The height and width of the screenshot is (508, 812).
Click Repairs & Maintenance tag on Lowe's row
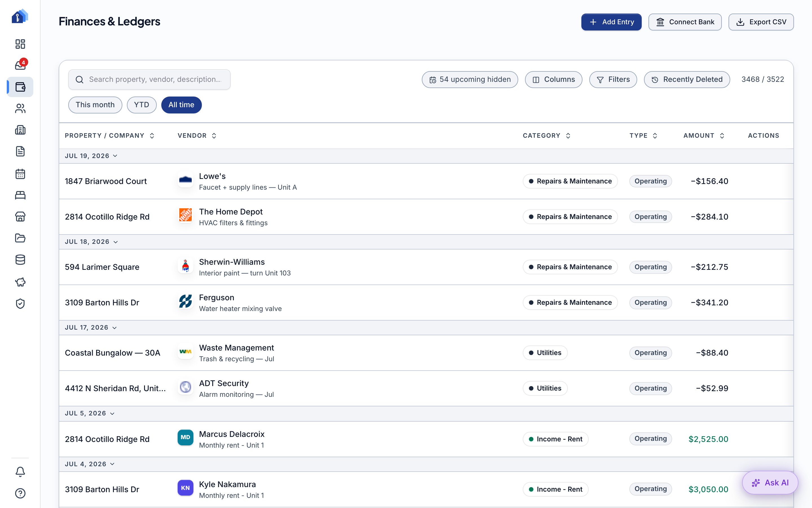(x=570, y=181)
